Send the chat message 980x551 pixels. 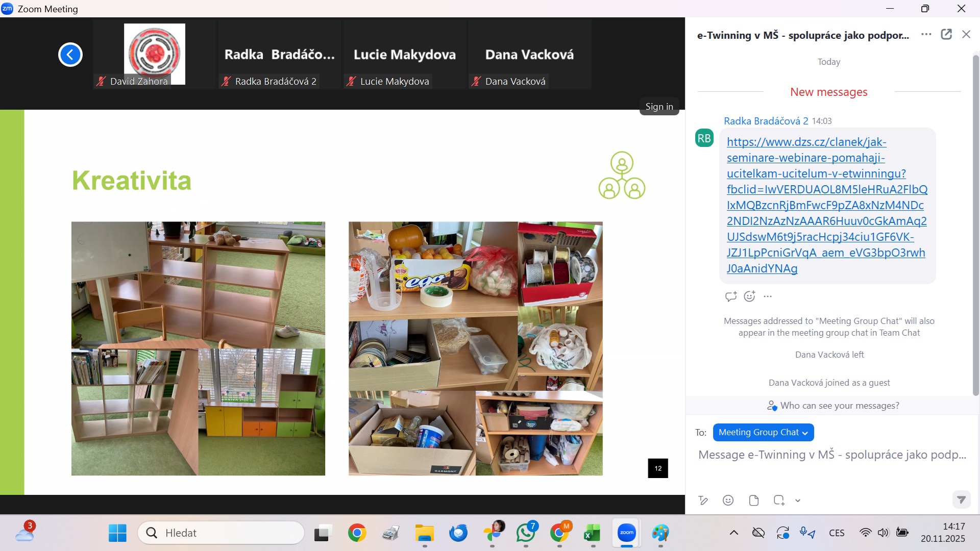pyautogui.click(x=961, y=499)
